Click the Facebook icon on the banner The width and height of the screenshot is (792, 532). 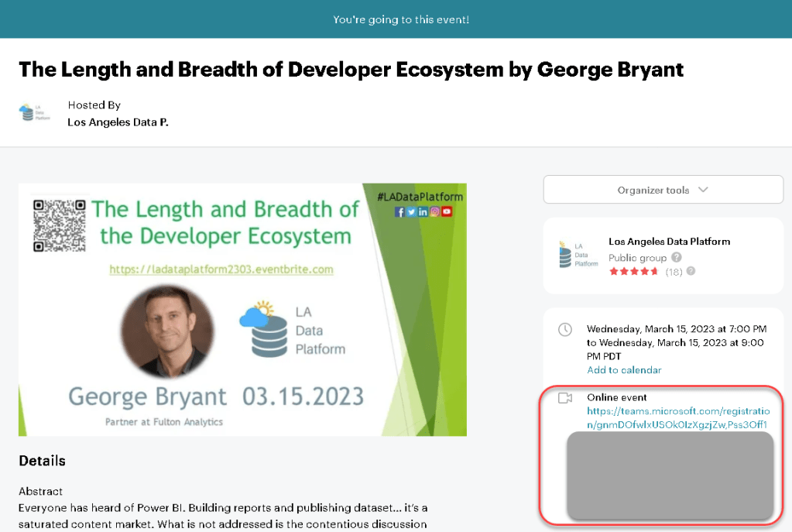tap(399, 211)
